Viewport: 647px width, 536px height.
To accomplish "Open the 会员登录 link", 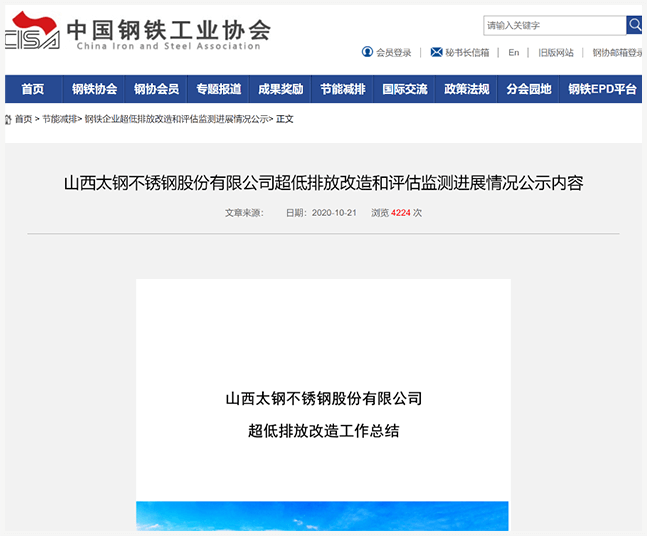I will [394, 52].
